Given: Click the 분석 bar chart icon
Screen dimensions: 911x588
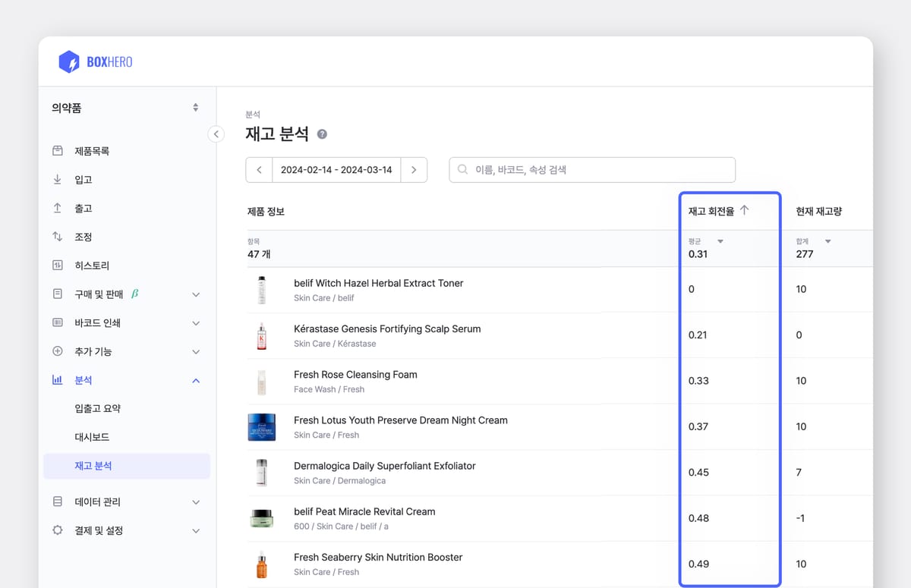Looking at the screenshot, I should [x=57, y=380].
